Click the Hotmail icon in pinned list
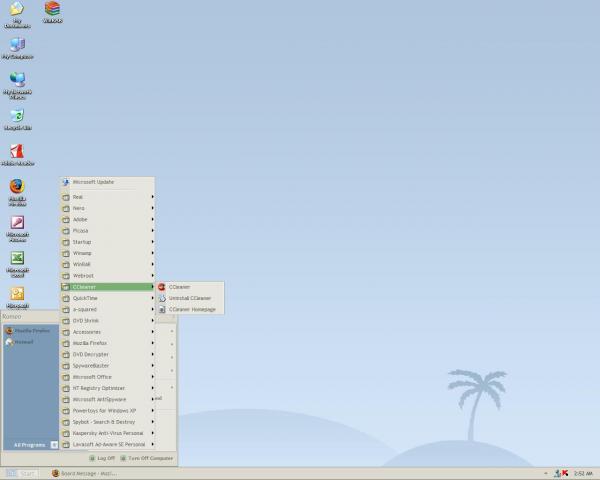600x480 pixels. pyautogui.click(x=9, y=342)
